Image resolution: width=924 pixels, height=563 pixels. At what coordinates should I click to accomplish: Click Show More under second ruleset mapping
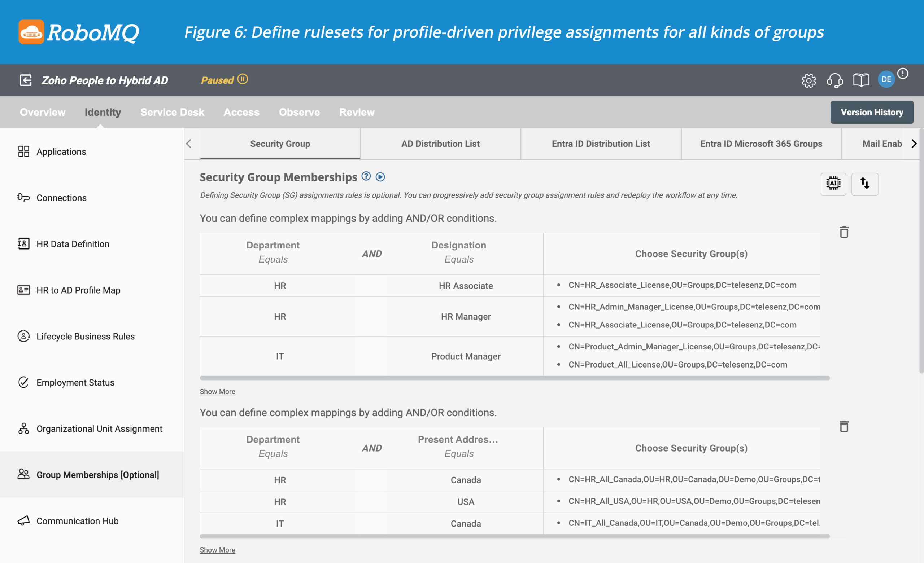click(x=217, y=549)
